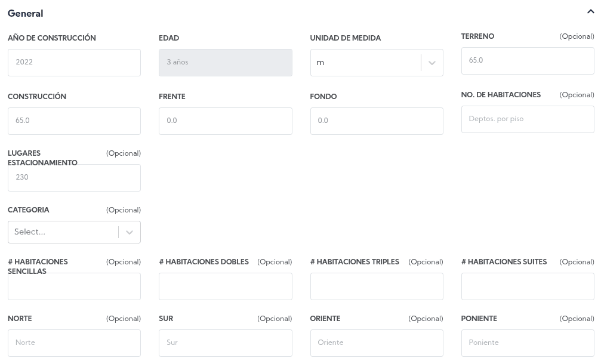Focus the Oriente text field
The width and height of the screenshot is (601, 364).
click(376, 343)
